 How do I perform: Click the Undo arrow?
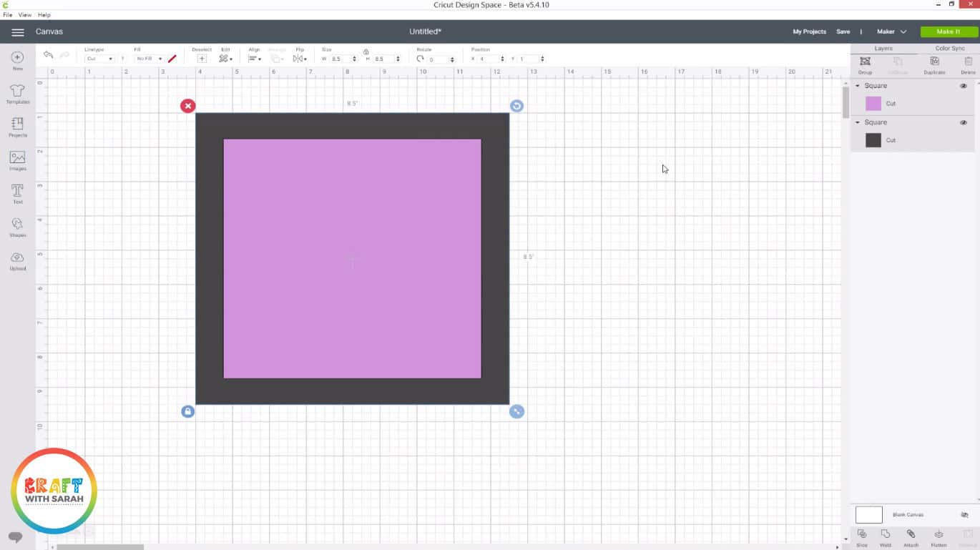[x=48, y=55]
